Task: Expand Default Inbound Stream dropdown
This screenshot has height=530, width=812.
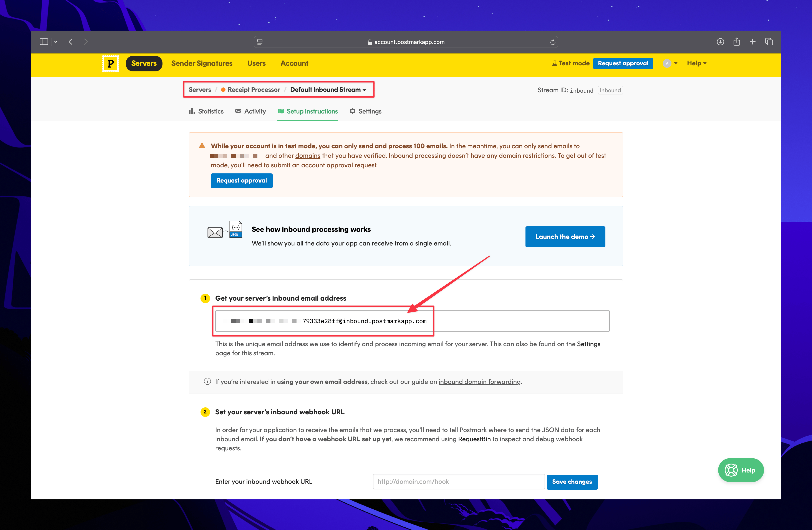Action: [328, 90]
